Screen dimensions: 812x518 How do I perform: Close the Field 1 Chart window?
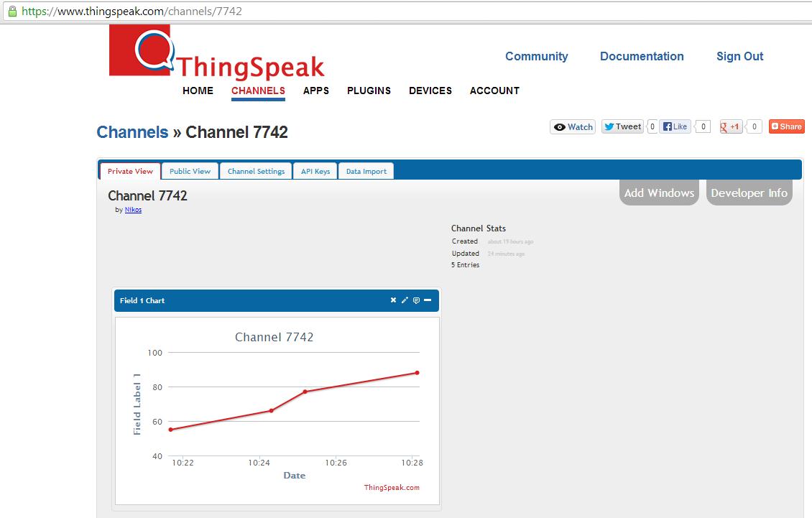pyautogui.click(x=393, y=300)
